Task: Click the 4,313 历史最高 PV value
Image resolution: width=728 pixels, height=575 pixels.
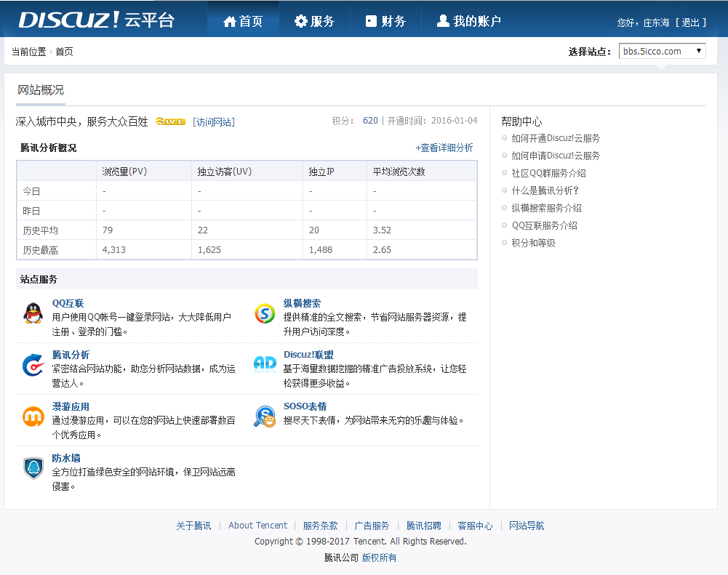Action: (113, 249)
